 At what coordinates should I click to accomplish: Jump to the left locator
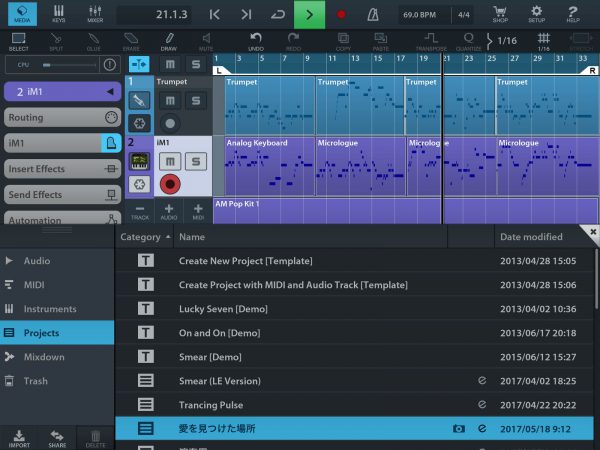[215, 15]
